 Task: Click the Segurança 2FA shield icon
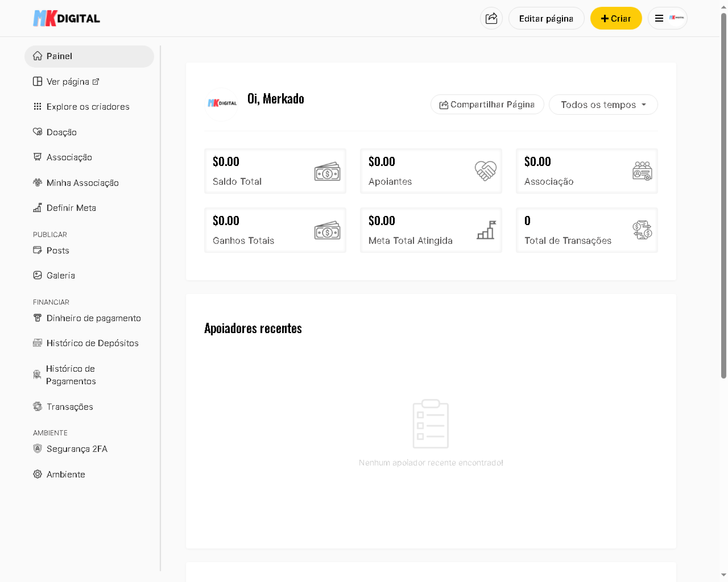(x=37, y=449)
